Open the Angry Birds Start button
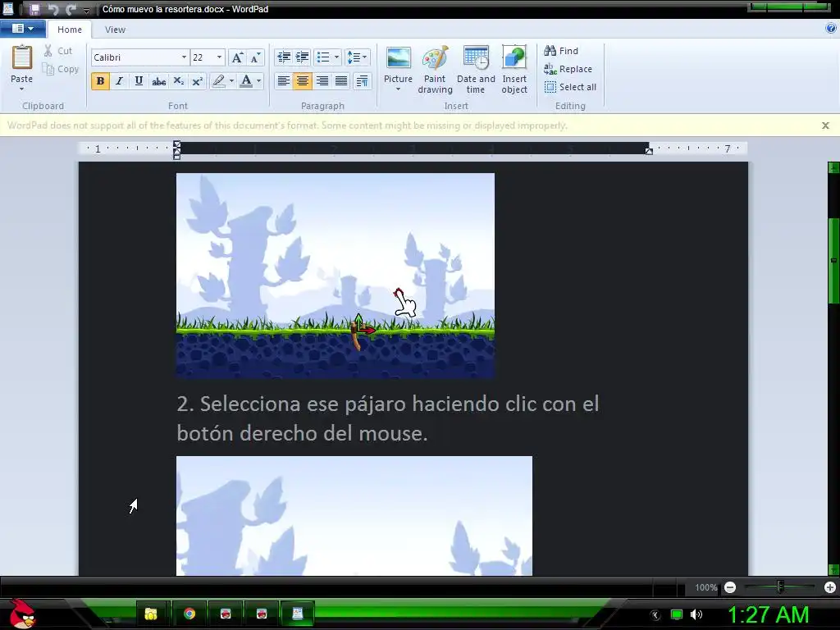The height and width of the screenshot is (630, 840). click(x=23, y=614)
